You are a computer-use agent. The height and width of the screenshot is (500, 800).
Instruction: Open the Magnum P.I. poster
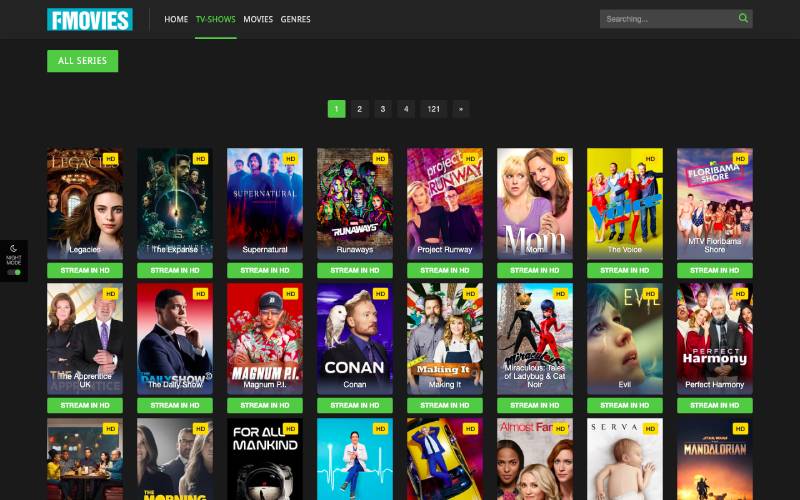(265, 339)
